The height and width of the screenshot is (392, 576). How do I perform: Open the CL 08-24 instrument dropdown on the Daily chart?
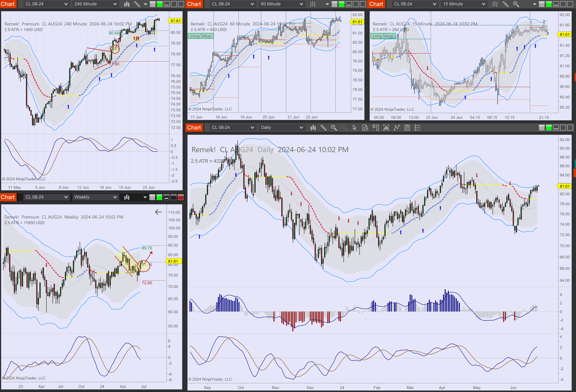pos(232,127)
